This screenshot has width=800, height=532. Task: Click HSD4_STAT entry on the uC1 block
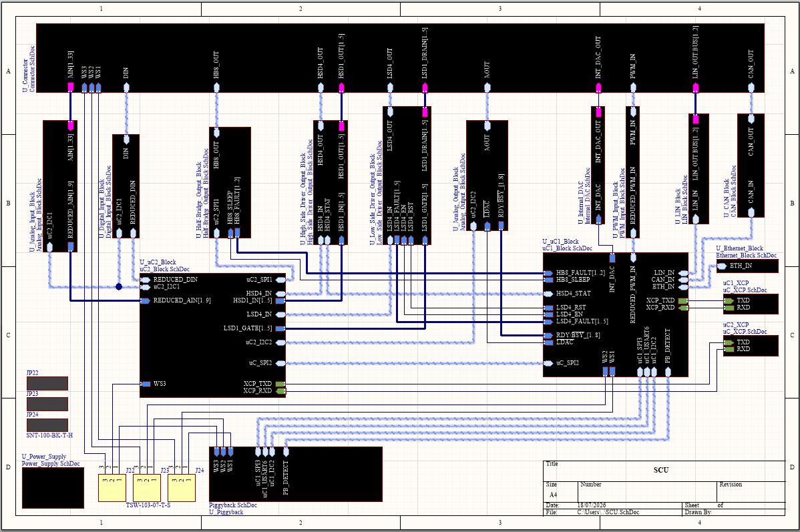[568, 293]
